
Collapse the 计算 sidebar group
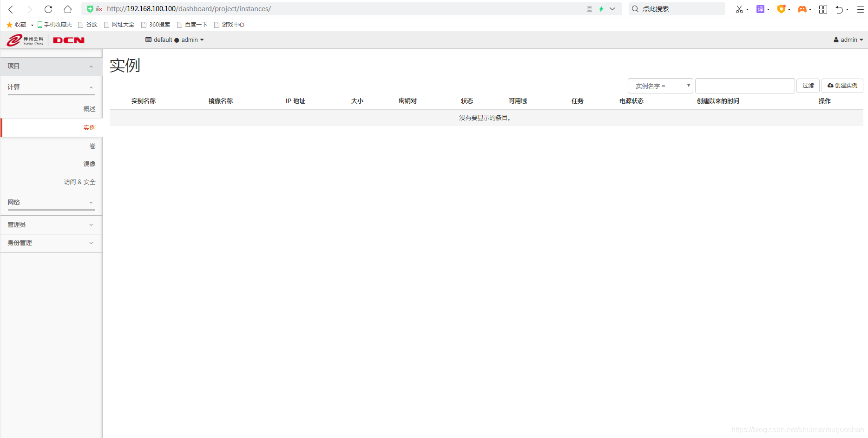point(51,87)
